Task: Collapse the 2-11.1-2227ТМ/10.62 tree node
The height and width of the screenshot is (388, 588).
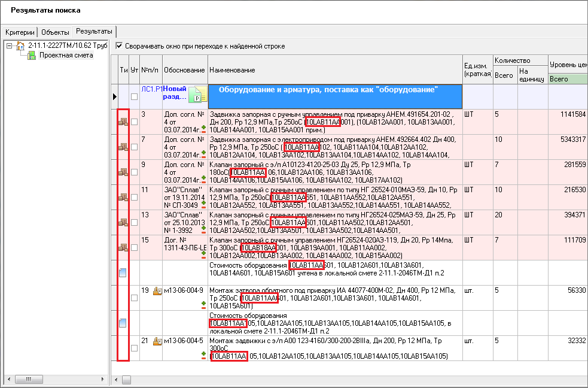Action: (10, 46)
